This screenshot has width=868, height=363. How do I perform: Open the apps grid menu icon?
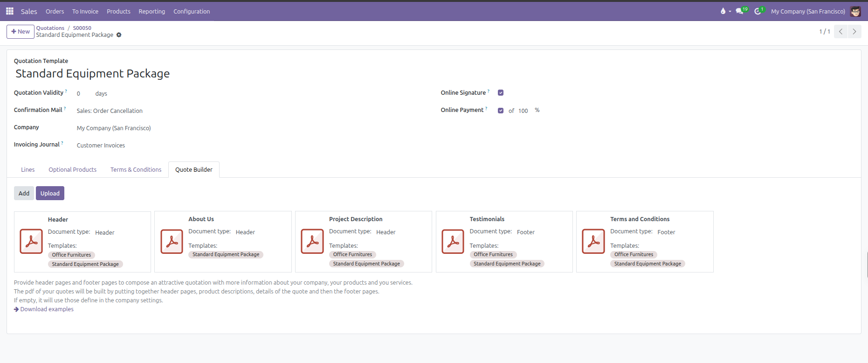pos(10,11)
